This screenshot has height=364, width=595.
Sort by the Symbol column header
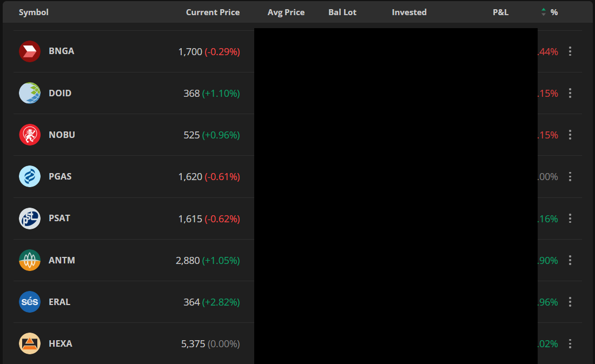point(34,12)
